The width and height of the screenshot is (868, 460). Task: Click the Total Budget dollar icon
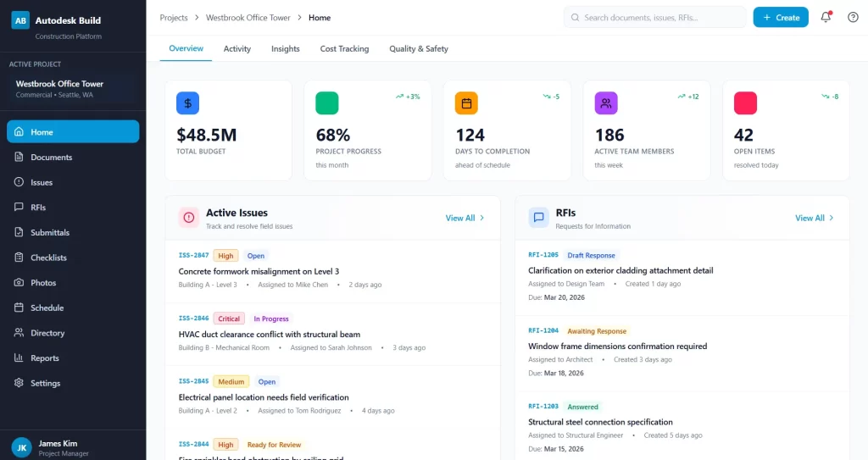(x=187, y=103)
